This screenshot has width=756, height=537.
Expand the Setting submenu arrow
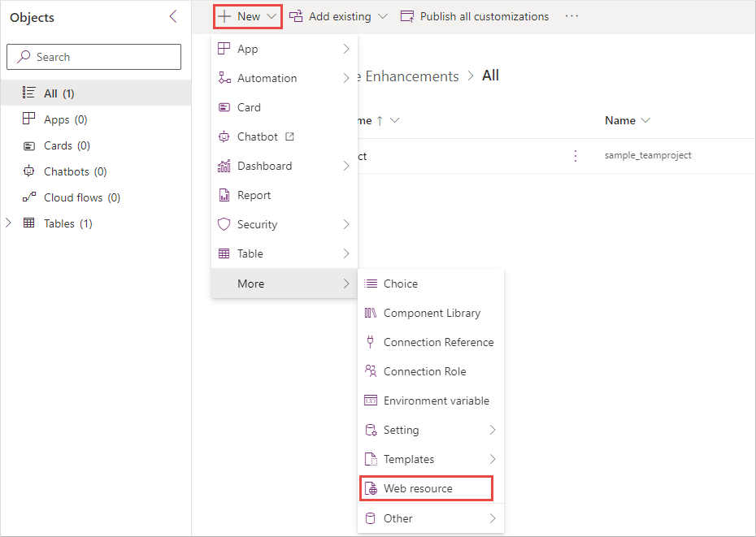(x=493, y=430)
